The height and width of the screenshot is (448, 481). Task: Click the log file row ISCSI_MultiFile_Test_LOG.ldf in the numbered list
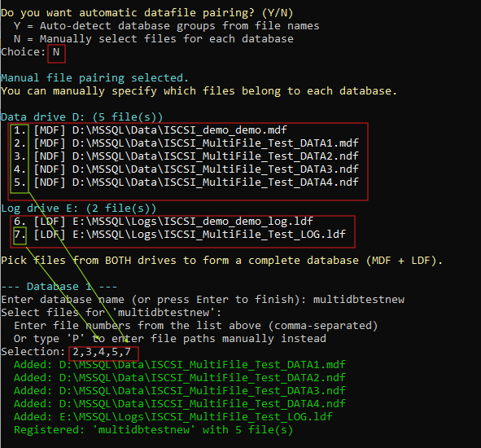180,235
